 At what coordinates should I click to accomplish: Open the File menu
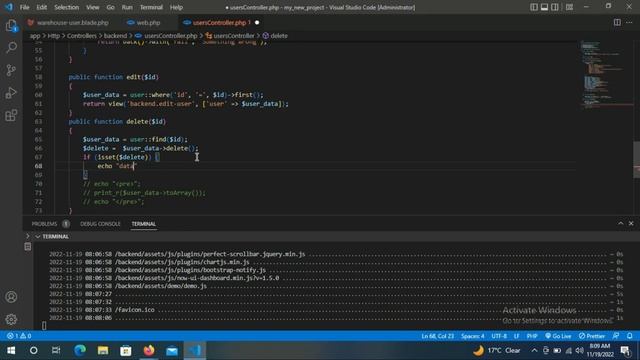24,7
